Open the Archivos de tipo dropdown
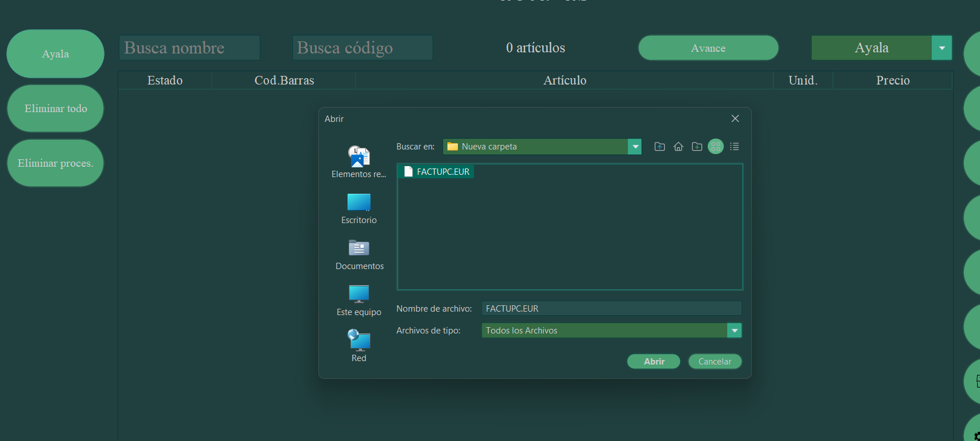 coord(734,331)
